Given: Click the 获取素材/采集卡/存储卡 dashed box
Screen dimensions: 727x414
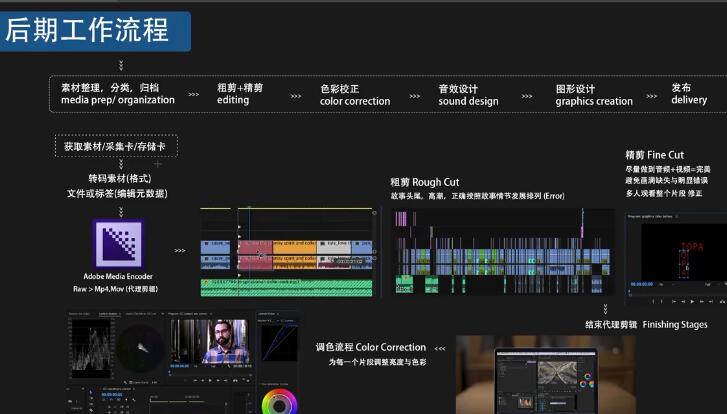Looking at the screenshot, I should coord(115,146).
